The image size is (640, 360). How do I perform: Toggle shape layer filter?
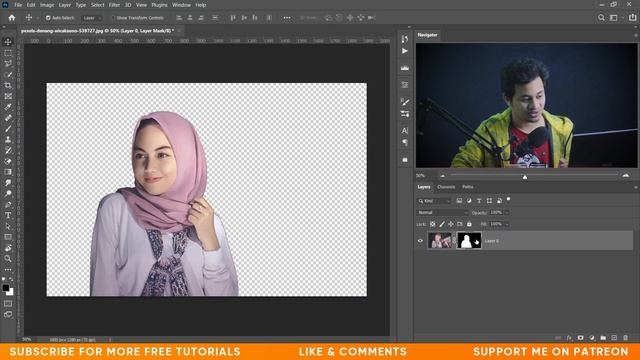click(489, 201)
